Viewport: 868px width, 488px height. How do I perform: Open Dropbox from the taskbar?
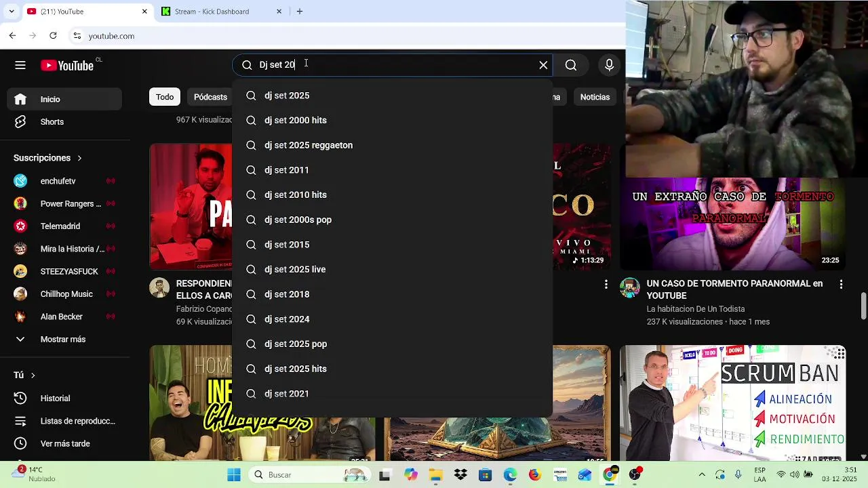point(460,474)
